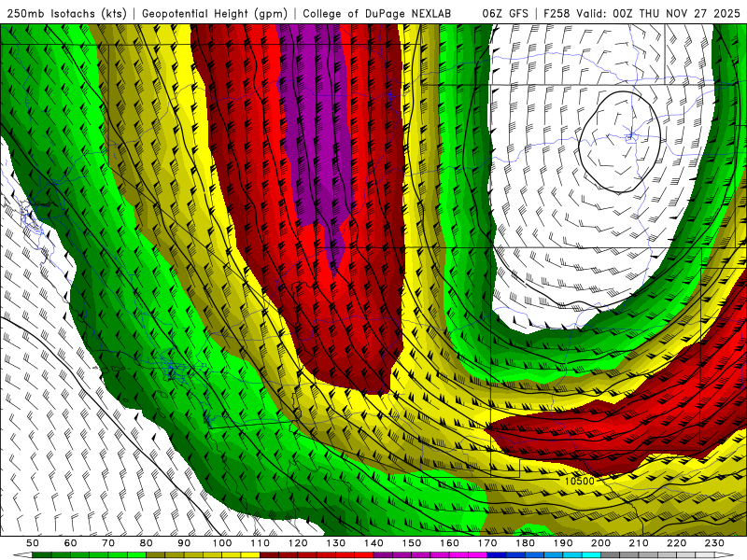Click the dark blue color bar segment

pyautogui.click(x=497, y=554)
